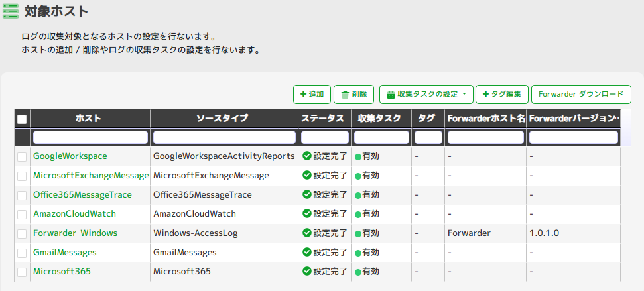The image size is (644, 291).
Task: Sort by the Forwarderバージョン column header
Action: click(573, 118)
